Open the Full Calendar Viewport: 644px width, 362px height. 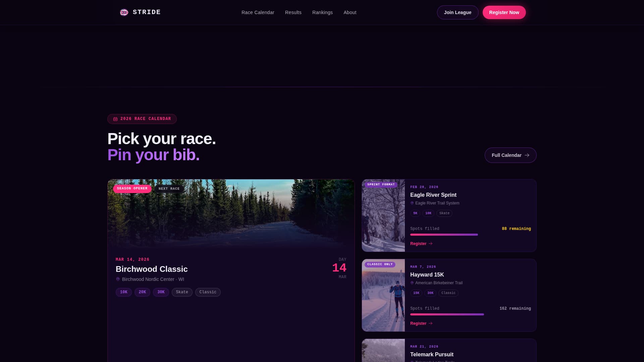point(511,155)
